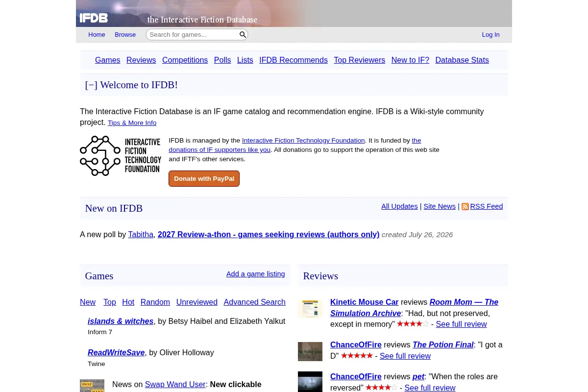Open The Potion Final cover thumbnail

[310, 351]
